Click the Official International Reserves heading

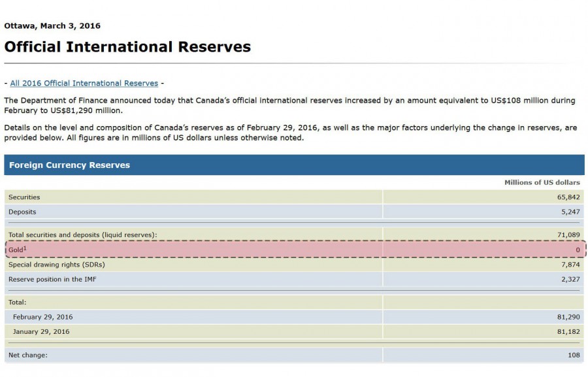tap(127, 47)
